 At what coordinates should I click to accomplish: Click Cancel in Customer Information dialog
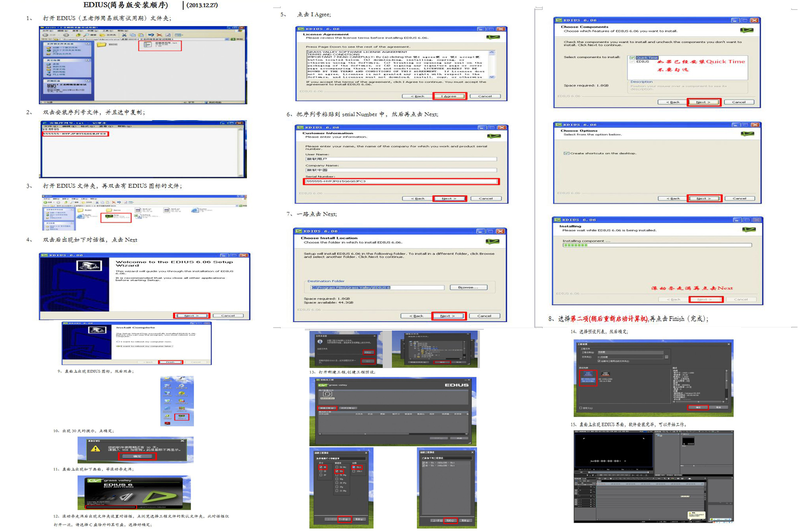click(486, 198)
